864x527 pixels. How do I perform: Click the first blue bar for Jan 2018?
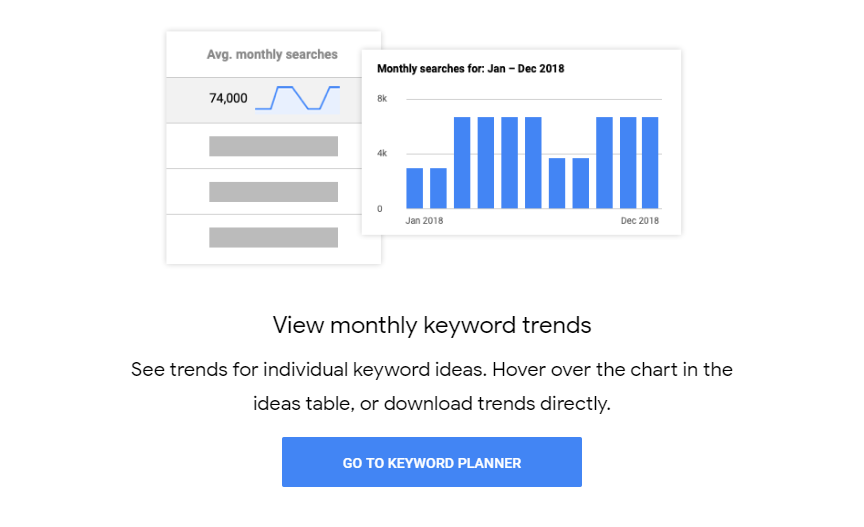point(414,188)
